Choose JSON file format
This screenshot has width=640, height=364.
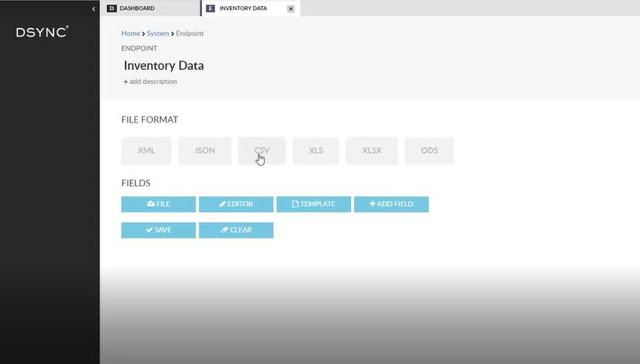(x=204, y=151)
